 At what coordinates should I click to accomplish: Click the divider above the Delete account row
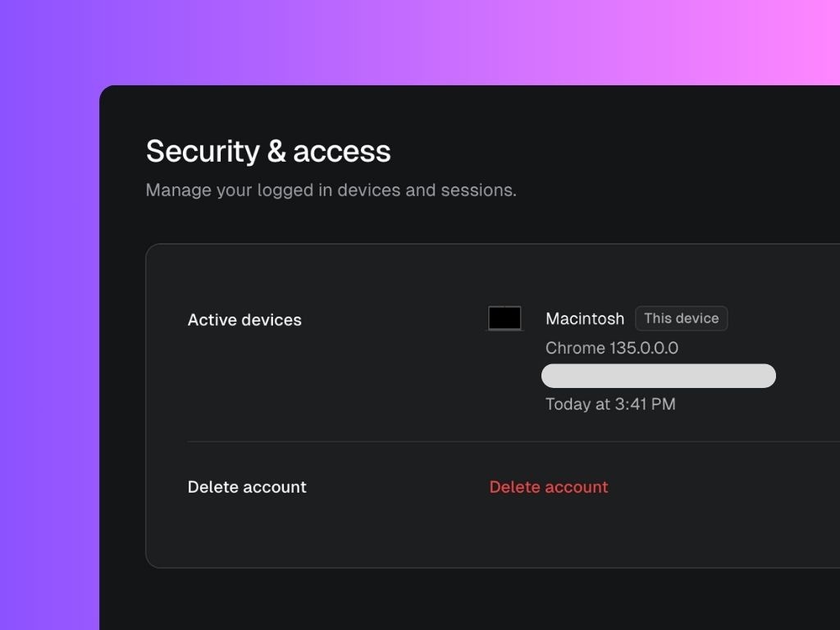(x=492, y=441)
